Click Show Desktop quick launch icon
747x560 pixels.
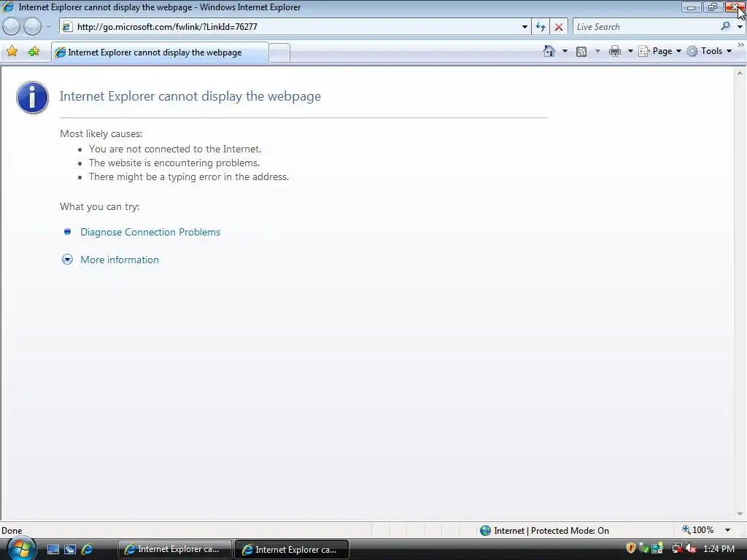tap(53, 550)
